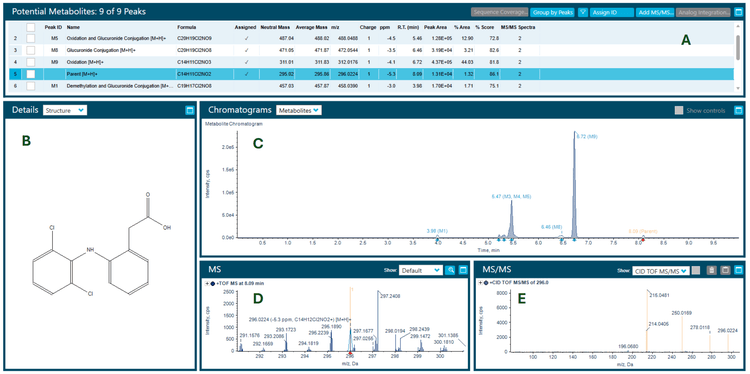This screenshot has height=374, width=750.
Task: Check the checkbox for row M9
Action: point(31,62)
